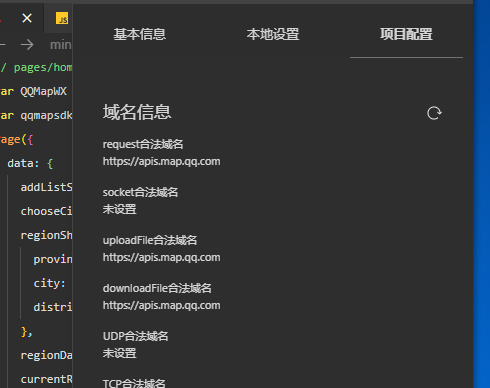Select the request合法域名 label
490x388 pixels.
143,144
